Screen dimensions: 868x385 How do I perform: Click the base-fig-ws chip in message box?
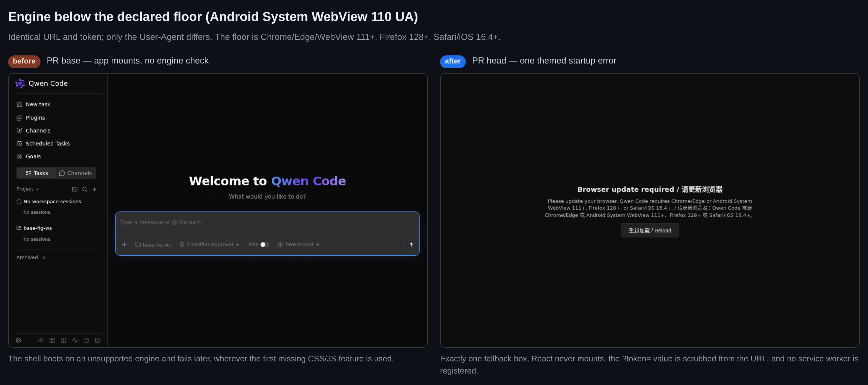[x=153, y=245]
